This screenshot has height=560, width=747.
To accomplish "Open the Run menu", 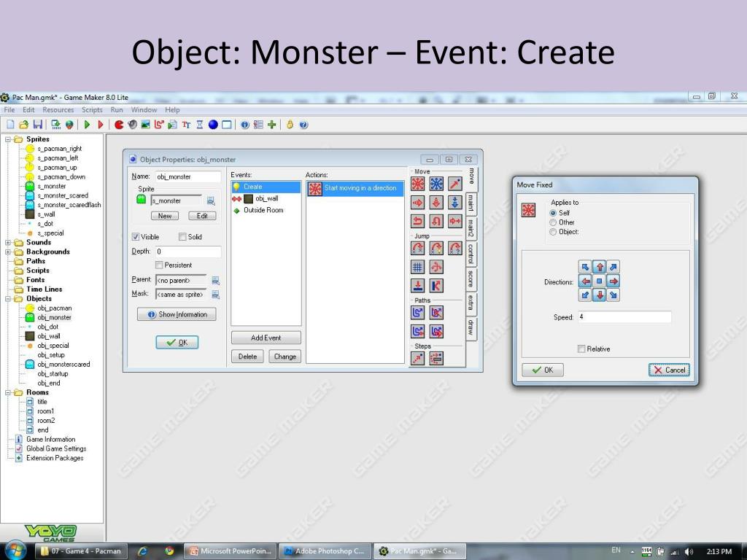I will 117,110.
